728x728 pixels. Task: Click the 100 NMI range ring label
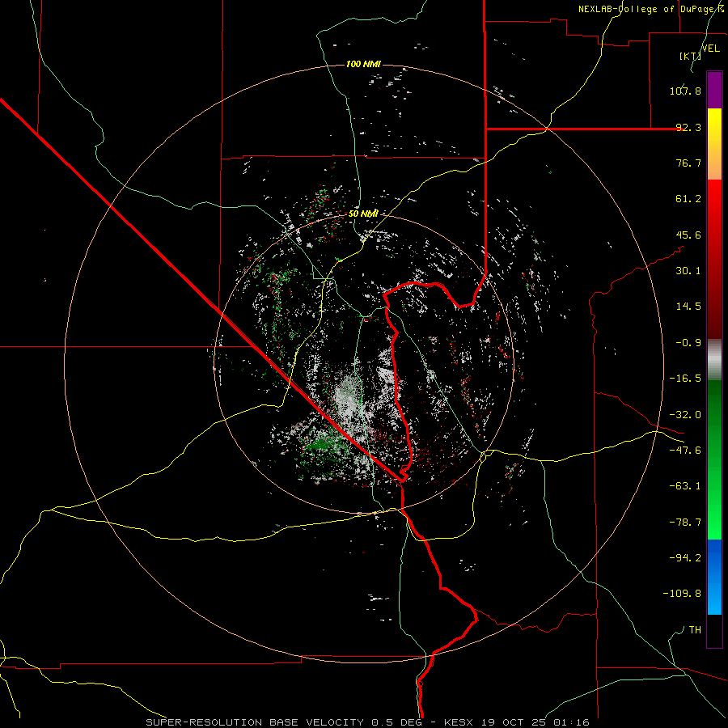(363, 64)
